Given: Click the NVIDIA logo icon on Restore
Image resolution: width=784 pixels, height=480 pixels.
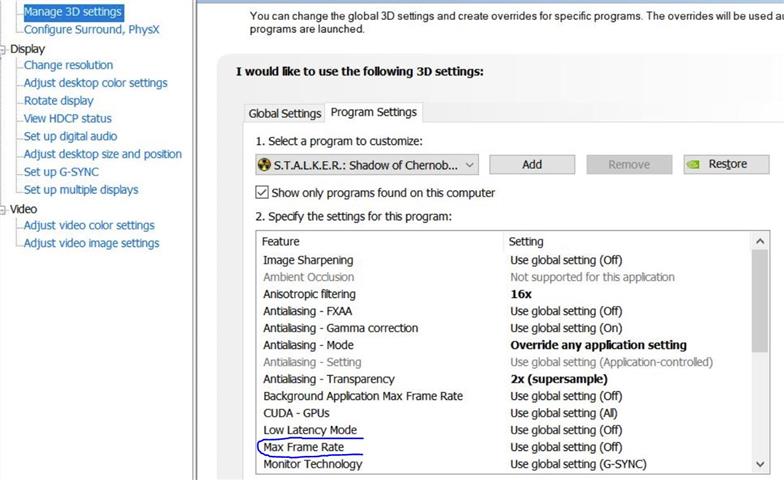Looking at the screenshot, I should [693, 164].
